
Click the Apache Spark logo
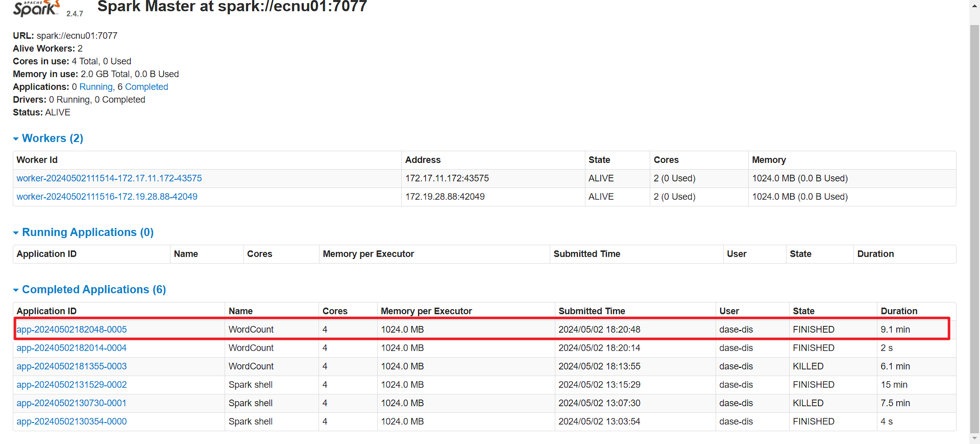click(37, 8)
